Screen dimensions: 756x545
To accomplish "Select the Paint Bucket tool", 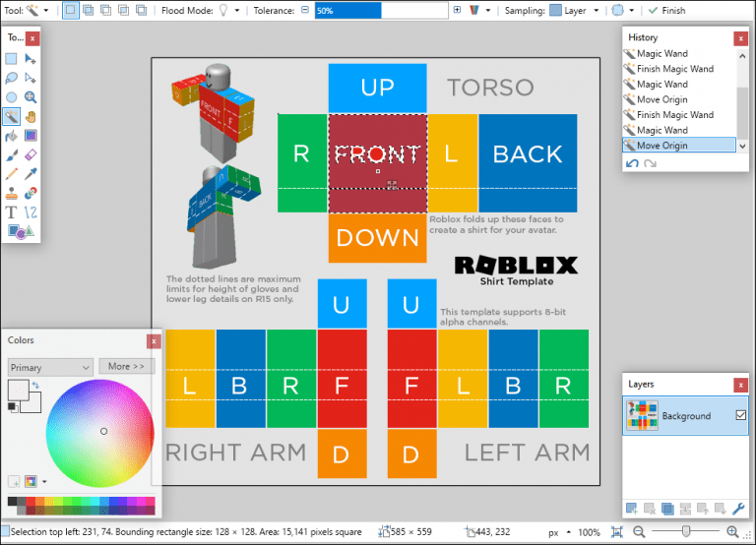I will pos(11,136).
